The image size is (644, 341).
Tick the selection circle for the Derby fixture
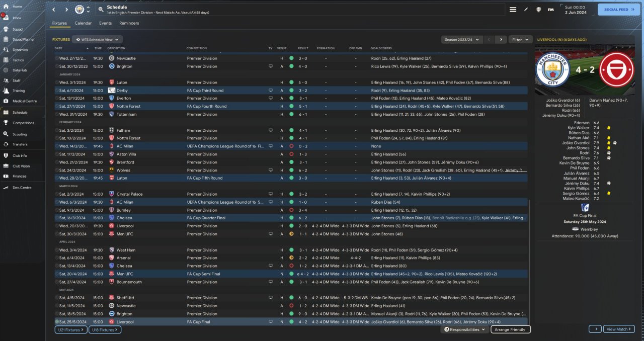click(57, 91)
